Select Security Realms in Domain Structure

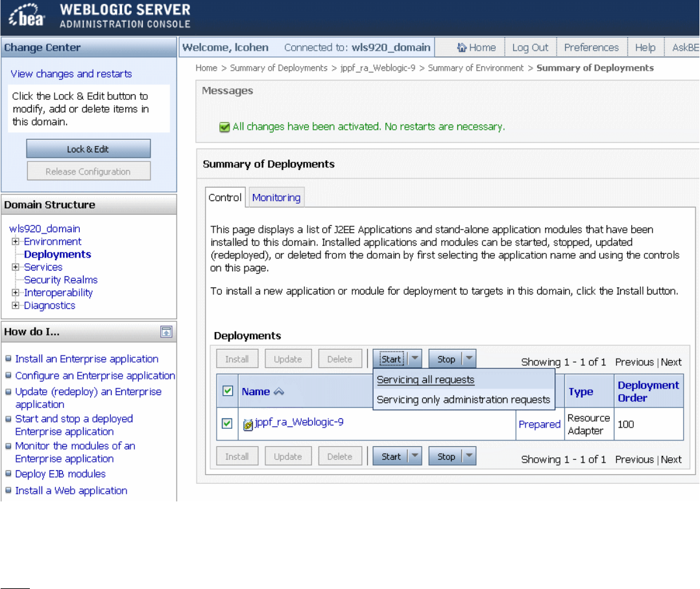pos(61,280)
